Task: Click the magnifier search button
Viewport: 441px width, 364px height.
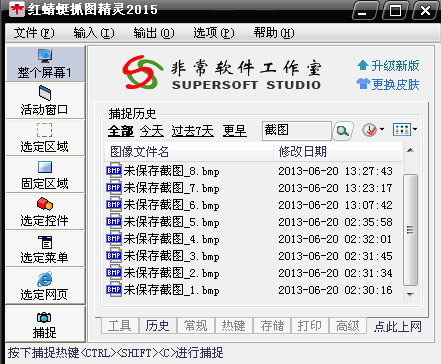Action: pyautogui.click(x=342, y=131)
